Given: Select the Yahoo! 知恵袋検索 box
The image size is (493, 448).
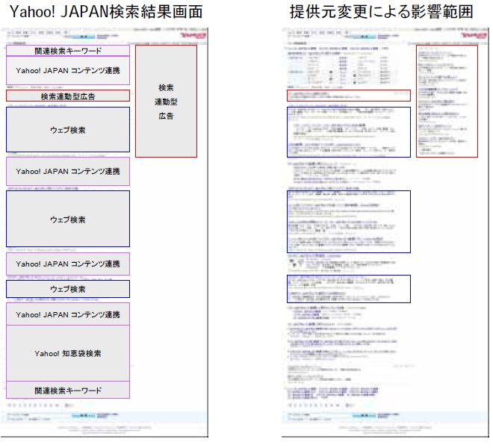Looking at the screenshot, I should tap(68, 353).
